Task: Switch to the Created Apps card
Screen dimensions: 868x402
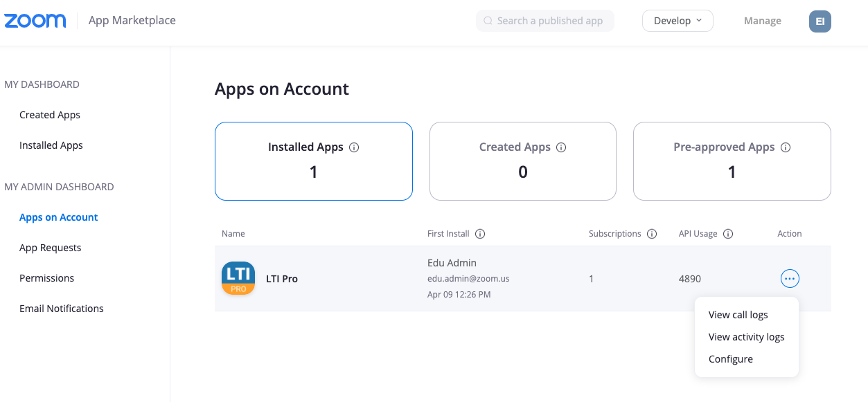Action: pyautogui.click(x=523, y=161)
